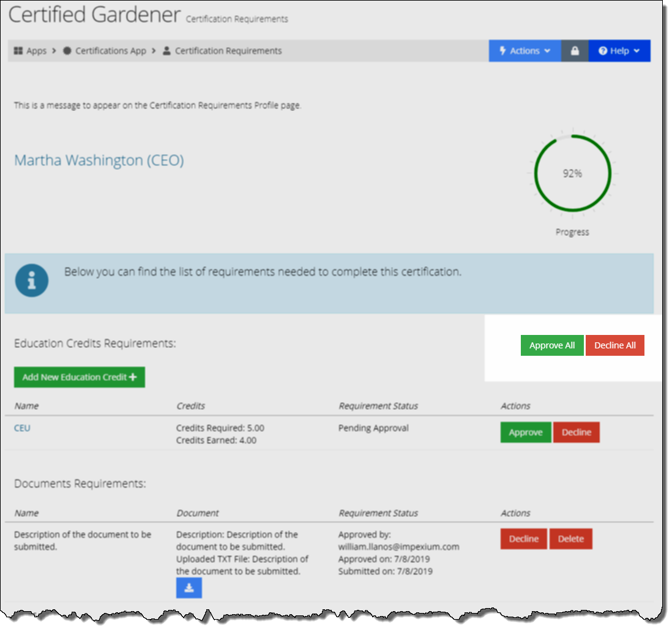Click the Certifications App circle icon
672x635 pixels.
(x=67, y=51)
